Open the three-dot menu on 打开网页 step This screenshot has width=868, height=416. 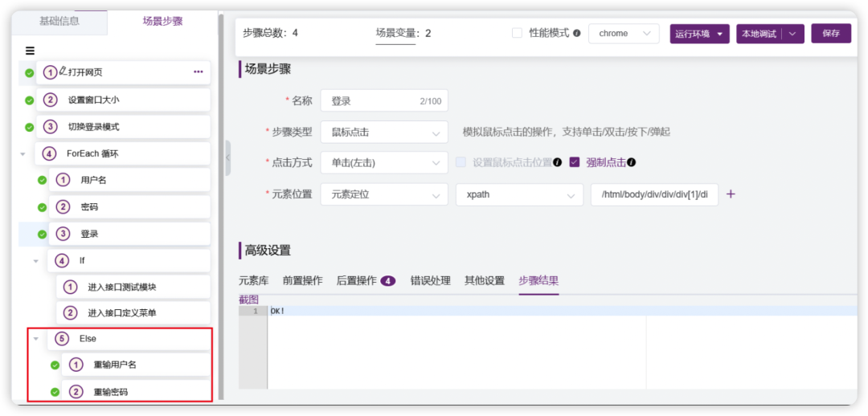click(199, 72)
